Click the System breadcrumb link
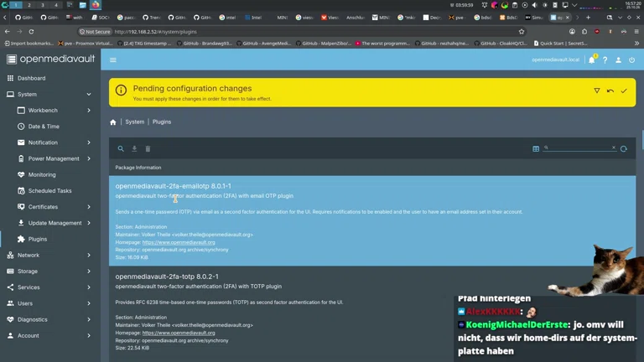Image resolution: width=644 pixels, height=362 pixels. (x=135, y=122)
